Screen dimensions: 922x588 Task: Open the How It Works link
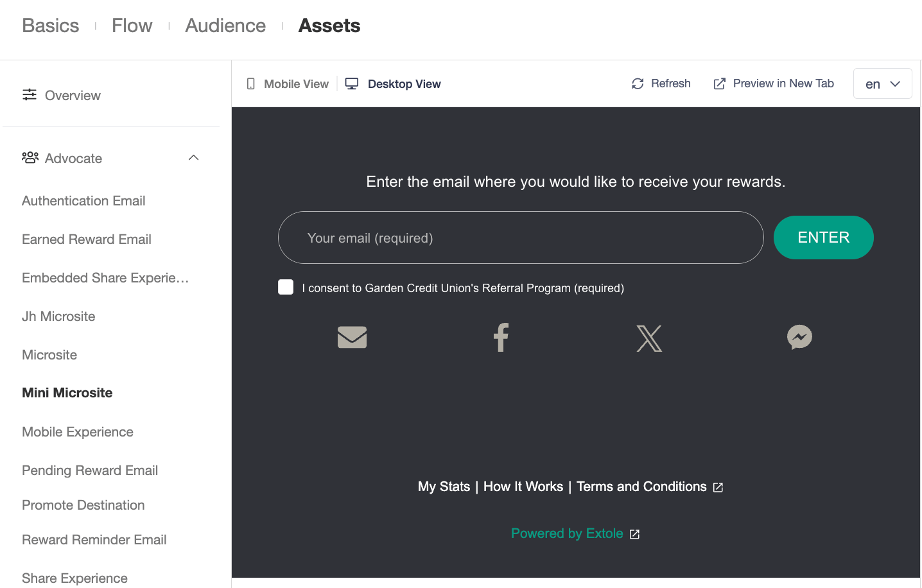click(x=523, y=487)
